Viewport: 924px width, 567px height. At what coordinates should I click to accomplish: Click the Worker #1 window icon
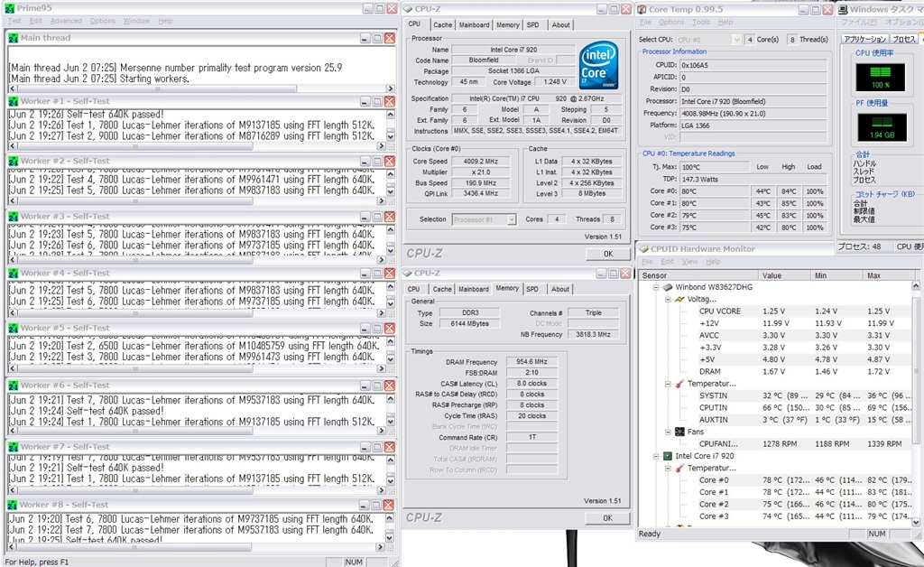pyautogui.click(x=14, y=102)
